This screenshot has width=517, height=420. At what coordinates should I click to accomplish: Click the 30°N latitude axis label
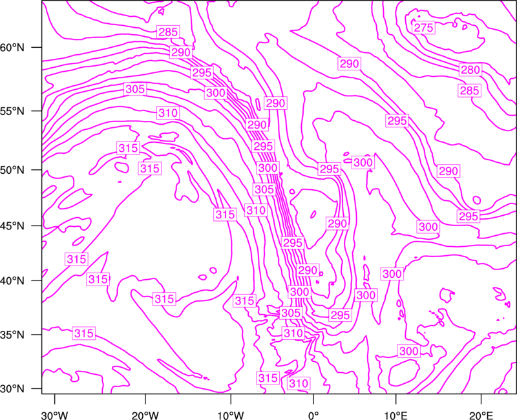[12, 389]
